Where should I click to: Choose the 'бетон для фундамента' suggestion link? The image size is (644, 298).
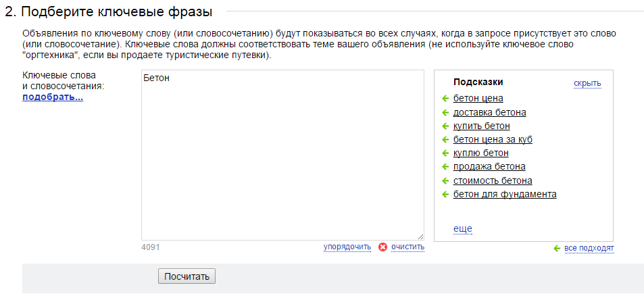[505, 194]
